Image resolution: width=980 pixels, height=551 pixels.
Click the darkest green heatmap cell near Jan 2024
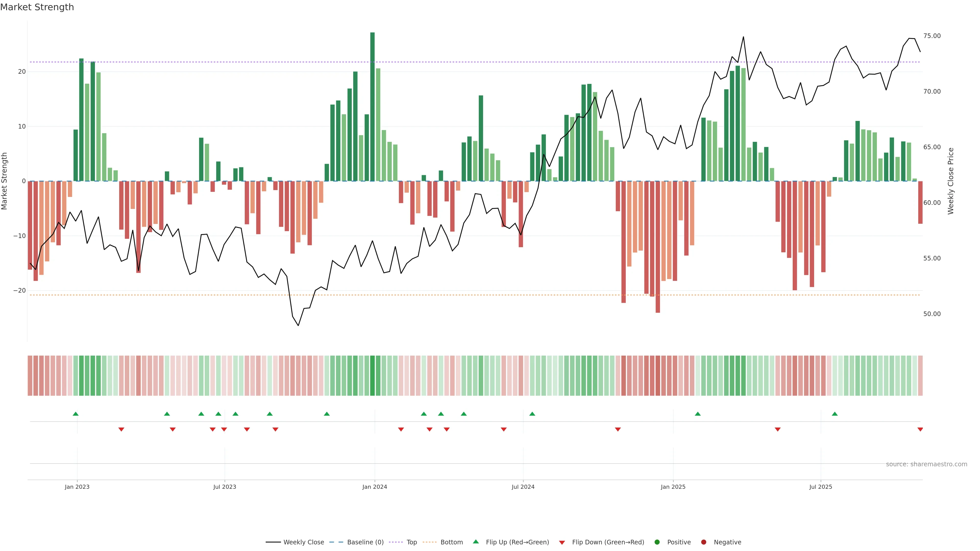tap(372, 376)
